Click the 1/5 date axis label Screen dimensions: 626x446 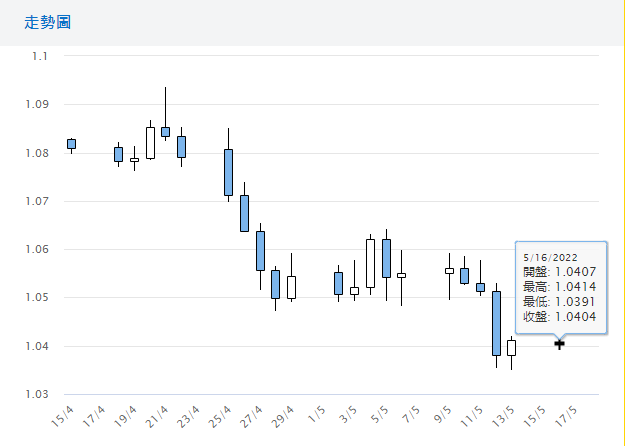coord(315,412)
